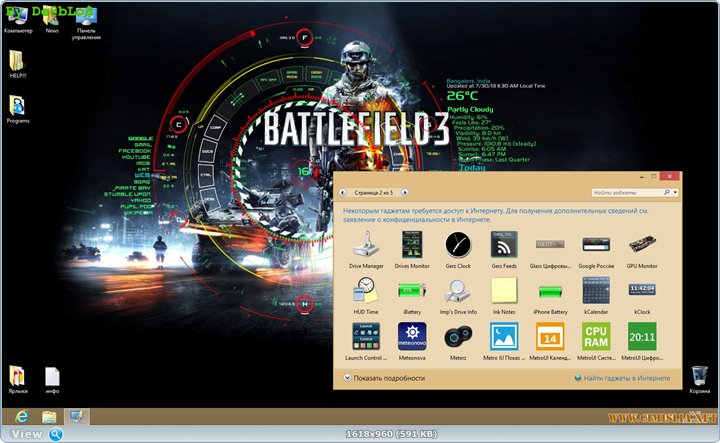The height and width of the screenshot is (443, 720).
Task: Select the green CPU RAM MetroUI gadget
Action: click(x=595, y=337)
